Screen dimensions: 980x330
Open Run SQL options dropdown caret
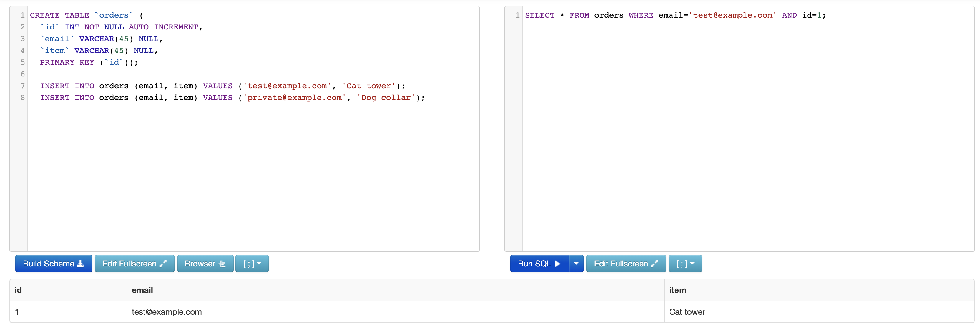[x=576, y=264]
